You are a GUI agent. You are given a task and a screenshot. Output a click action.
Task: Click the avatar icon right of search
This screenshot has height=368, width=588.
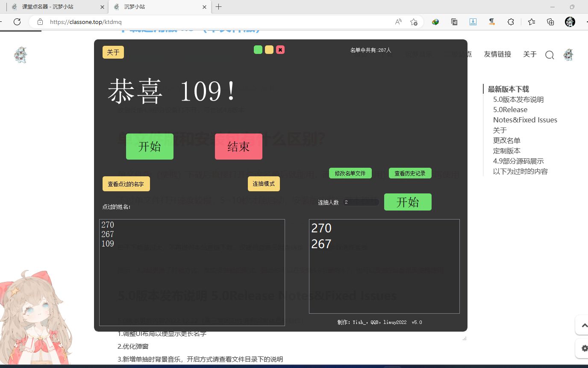[568, 55]
